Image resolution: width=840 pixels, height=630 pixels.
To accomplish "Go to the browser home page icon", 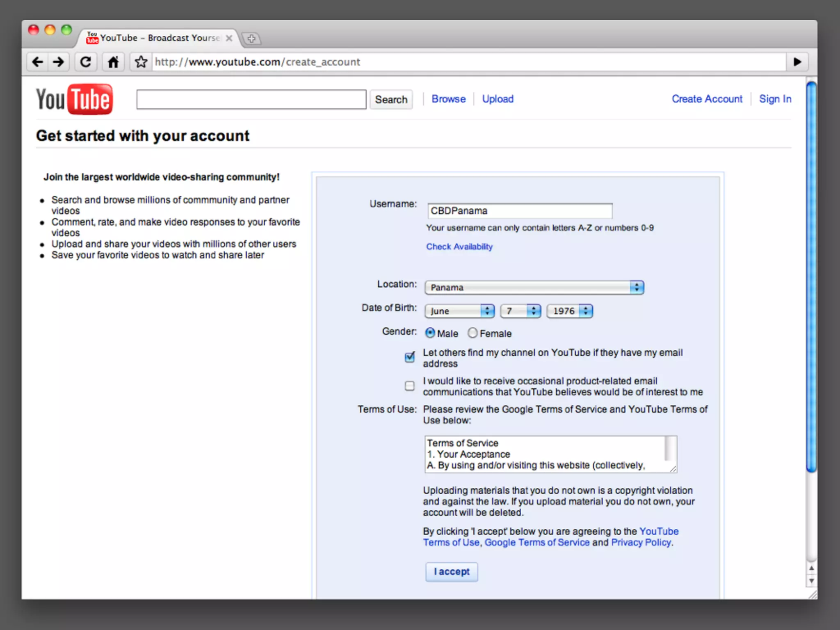I will 113,62.
